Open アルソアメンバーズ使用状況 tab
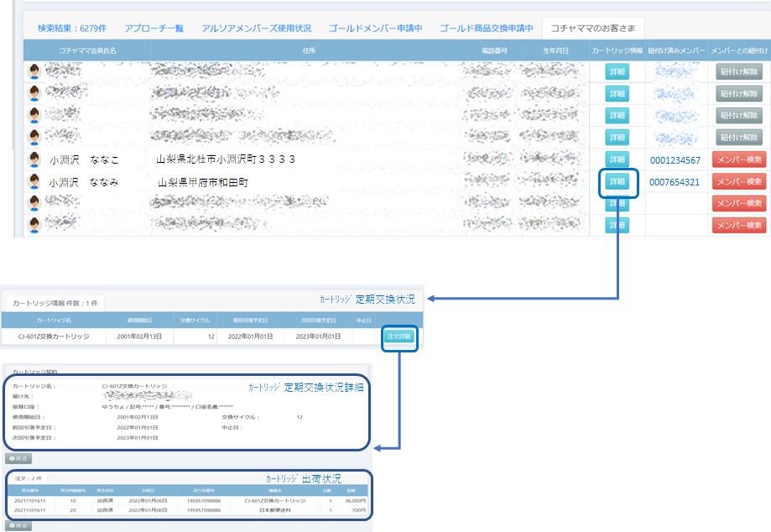 (x=256, y=28)
